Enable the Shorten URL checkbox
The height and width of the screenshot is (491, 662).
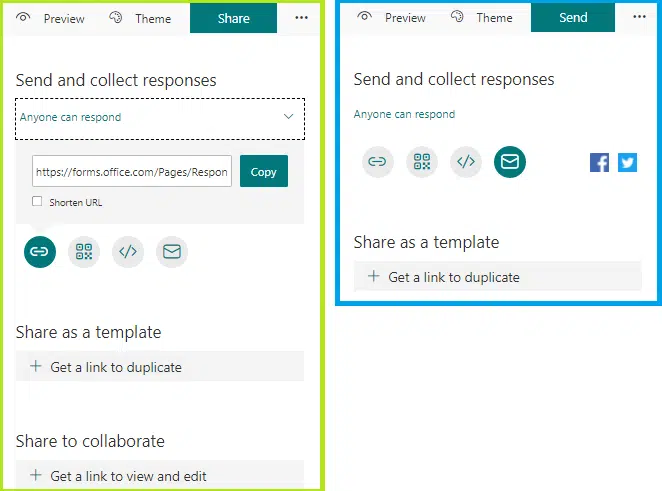click(37, 202)
